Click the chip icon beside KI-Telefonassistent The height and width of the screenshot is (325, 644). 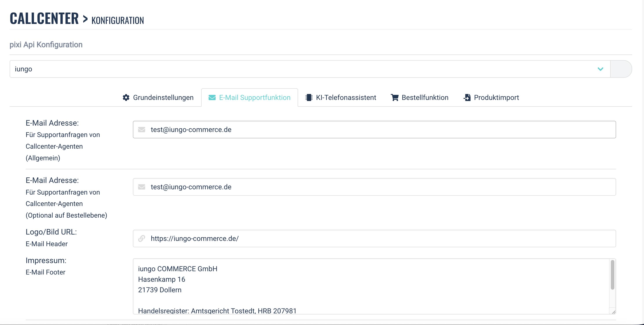pos(309,97)
